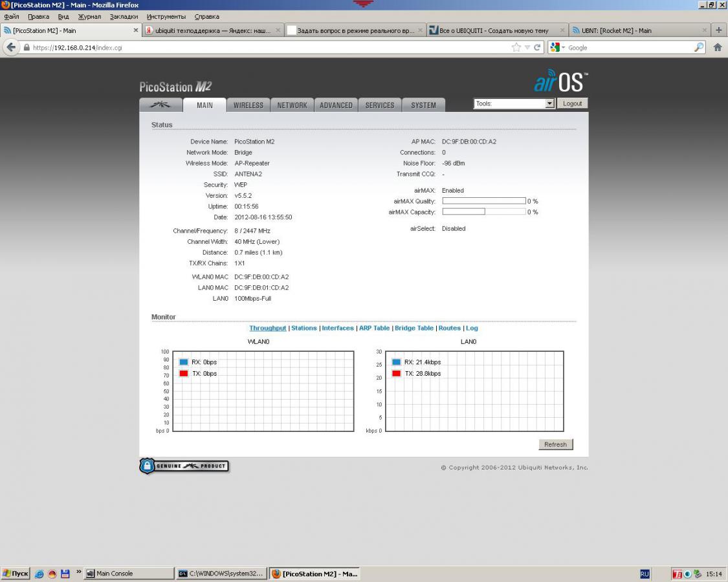Open the Tools dropdown
The height and width of the screenshot is (582, 728).
[514, 103]
